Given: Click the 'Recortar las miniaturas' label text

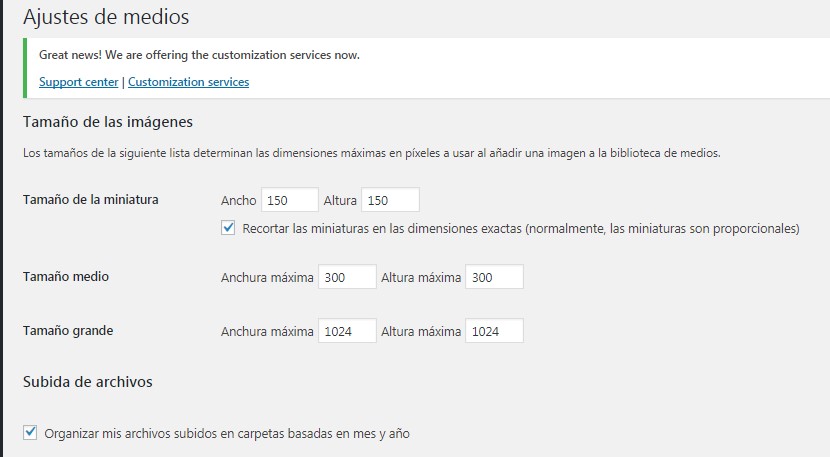Looking at the screenshot, I should (x=521, y=229).
